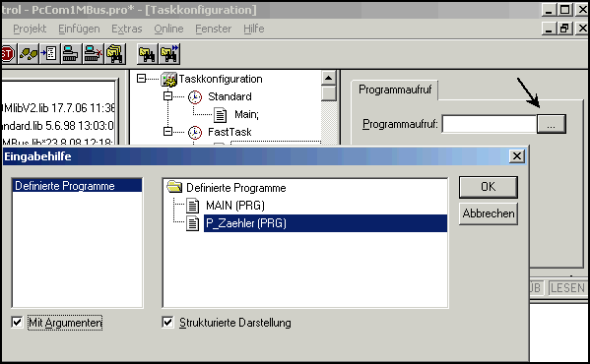The height and width of the screenshot is (364, 590).
Task: Select the Definierte Programme root folder node
Action: [x=236, y=188]
